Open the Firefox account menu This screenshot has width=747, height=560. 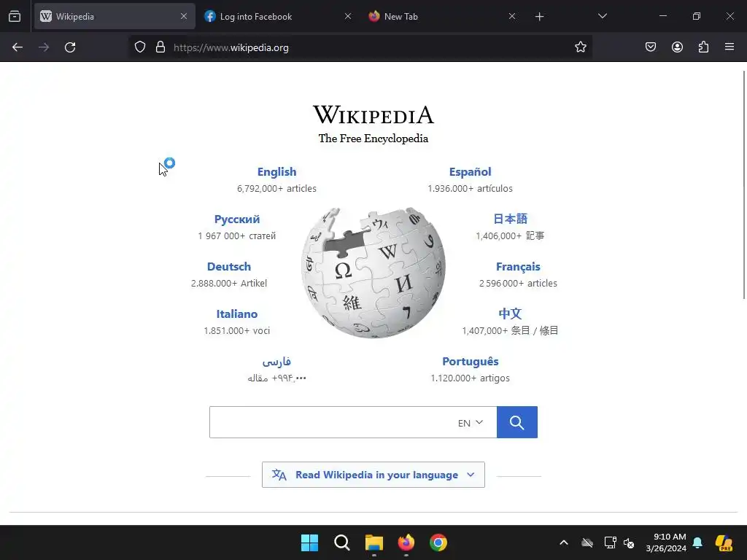click(677, 47)
